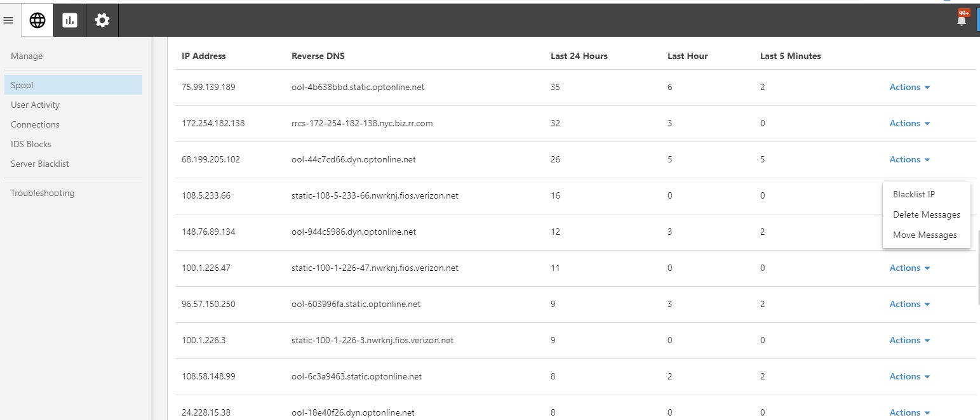Screen dimensions: 980x420
Task: Open Actions dropdown for 100.1.226.47
Action: coord(910,268)
